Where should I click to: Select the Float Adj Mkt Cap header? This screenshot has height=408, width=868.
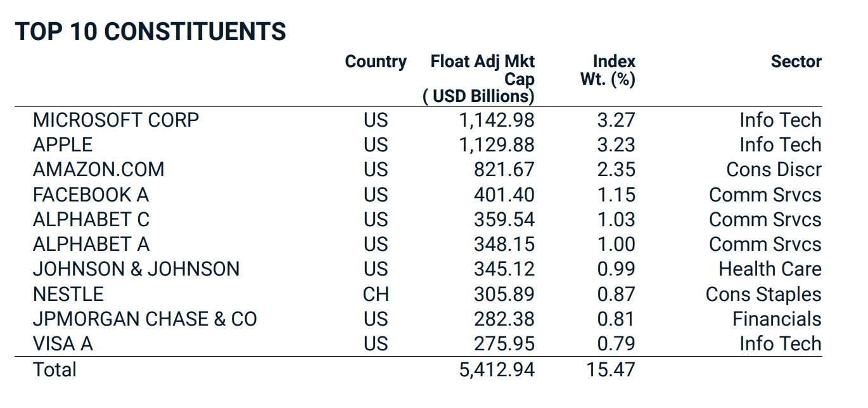[x=482, y=79]
